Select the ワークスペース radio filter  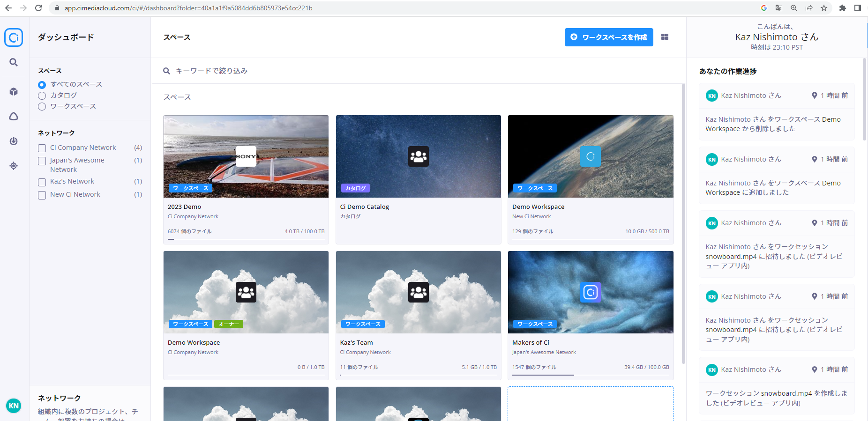pos(42,106)
